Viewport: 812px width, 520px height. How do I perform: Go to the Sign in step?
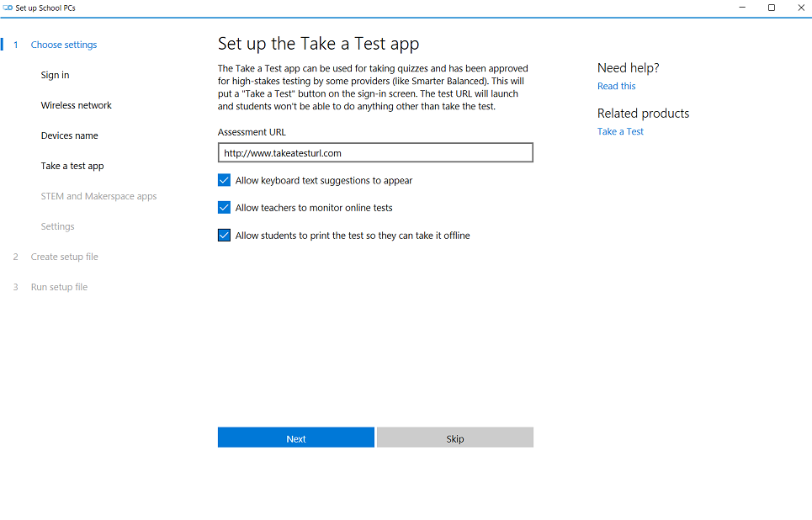(55, 75)
